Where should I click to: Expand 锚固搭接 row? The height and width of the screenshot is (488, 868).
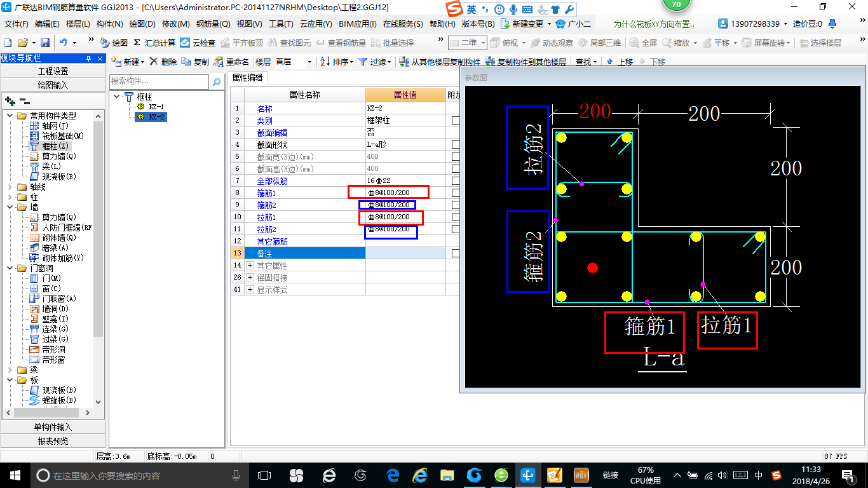(250, 278)
